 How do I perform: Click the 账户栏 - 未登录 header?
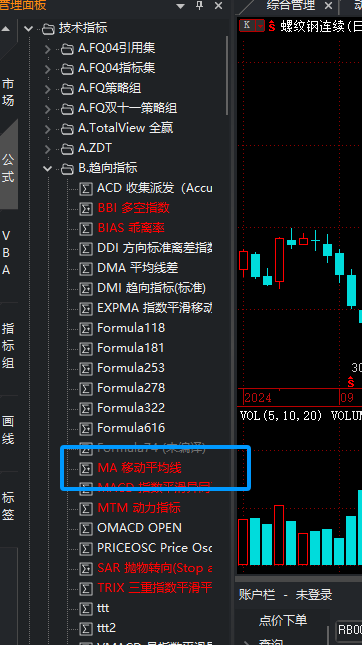tap(285, 595)
